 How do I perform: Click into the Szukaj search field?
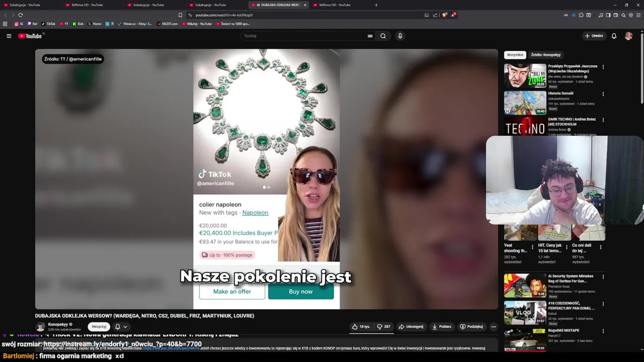(305, 36)
